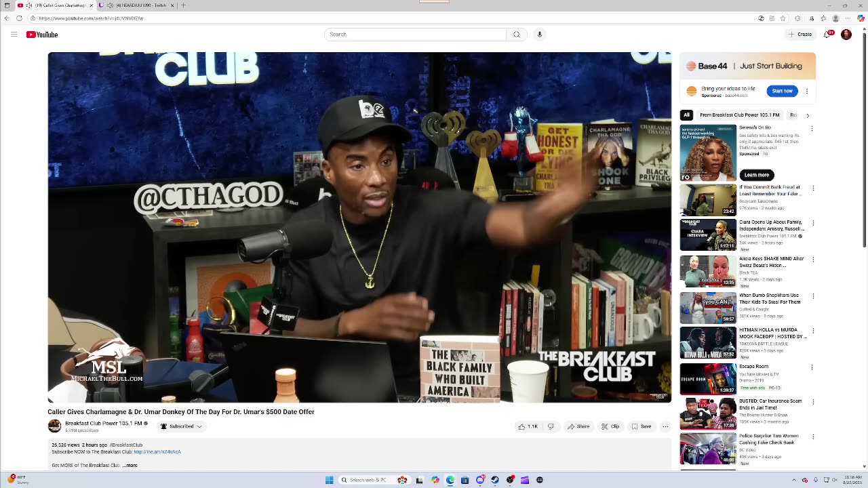Like the video with thumbs up
Image resolution: width=868 pixels, height=488 pixels.
pos(528,426)
